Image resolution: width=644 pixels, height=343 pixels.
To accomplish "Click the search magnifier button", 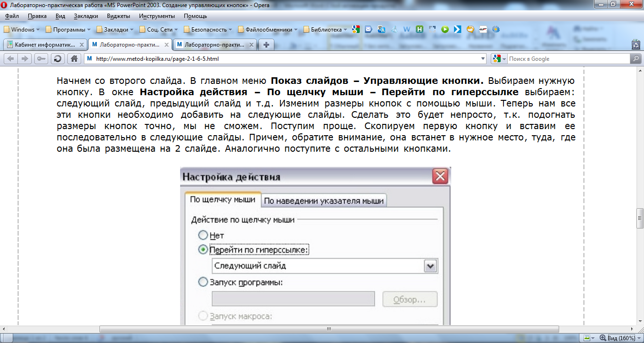I will coord(635,59).
